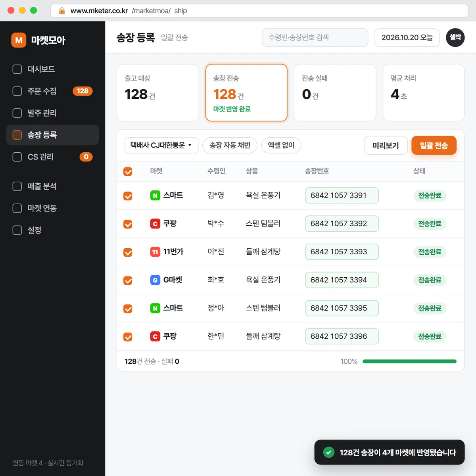Uncheck the 정*아 row checkbox
476x476 pixels.
pos(128,309)
